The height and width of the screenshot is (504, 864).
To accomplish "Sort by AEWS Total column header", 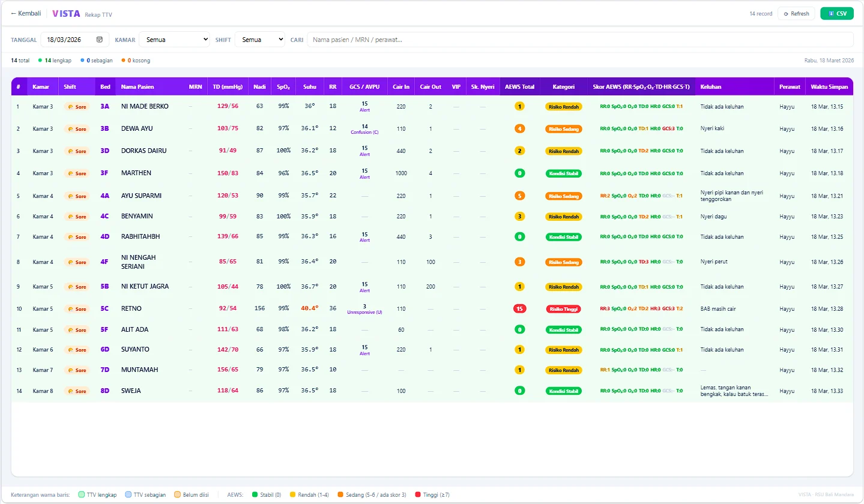I will [x=519, y=87].
